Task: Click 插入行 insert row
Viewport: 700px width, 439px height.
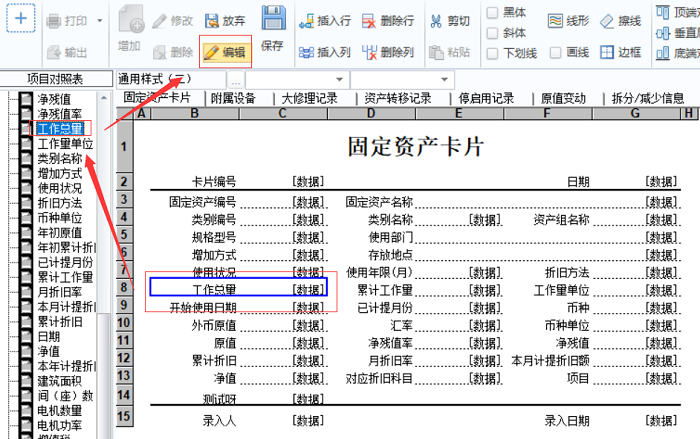Action: click(325, 21)
